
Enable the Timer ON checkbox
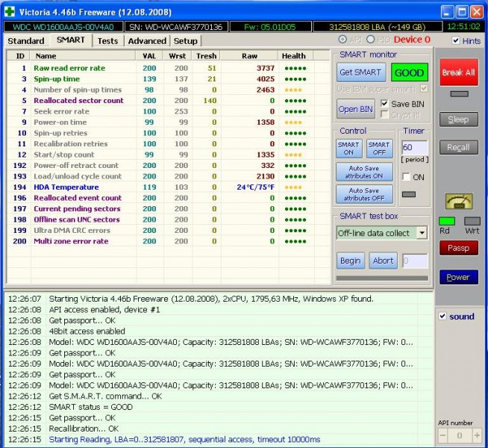pyautogui.click(x=407, y=177)
